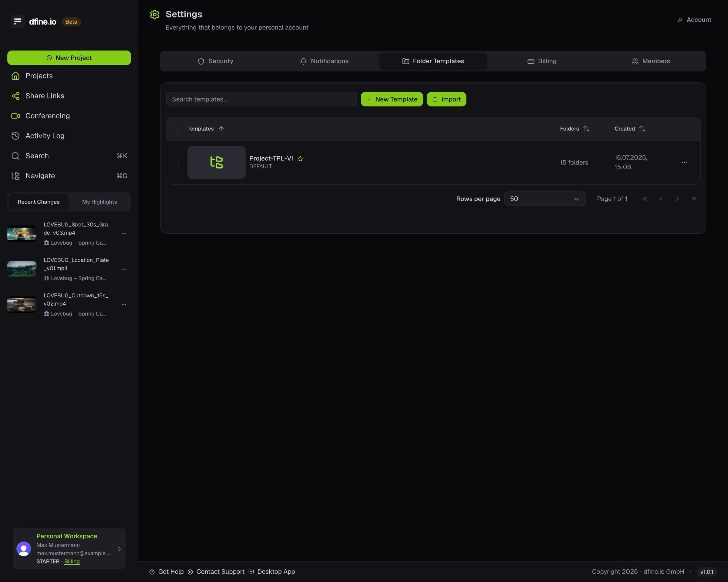Select all templates checkbox in header
Screen dimensions: 728x582
(175, 129)
